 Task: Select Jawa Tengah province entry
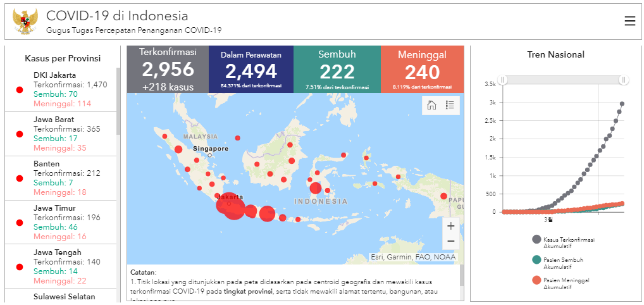tap(61, 267)
